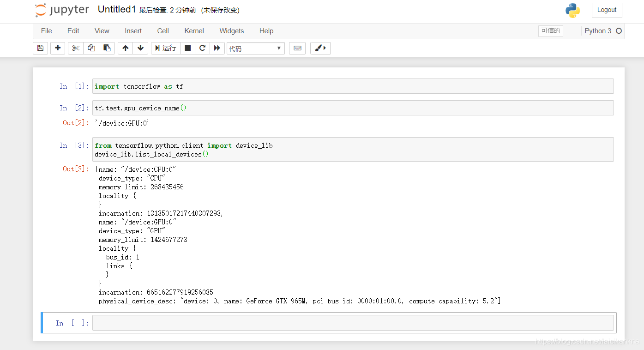Open the command palette keyboard icon

pyautogui.click(x=297, y=48)
